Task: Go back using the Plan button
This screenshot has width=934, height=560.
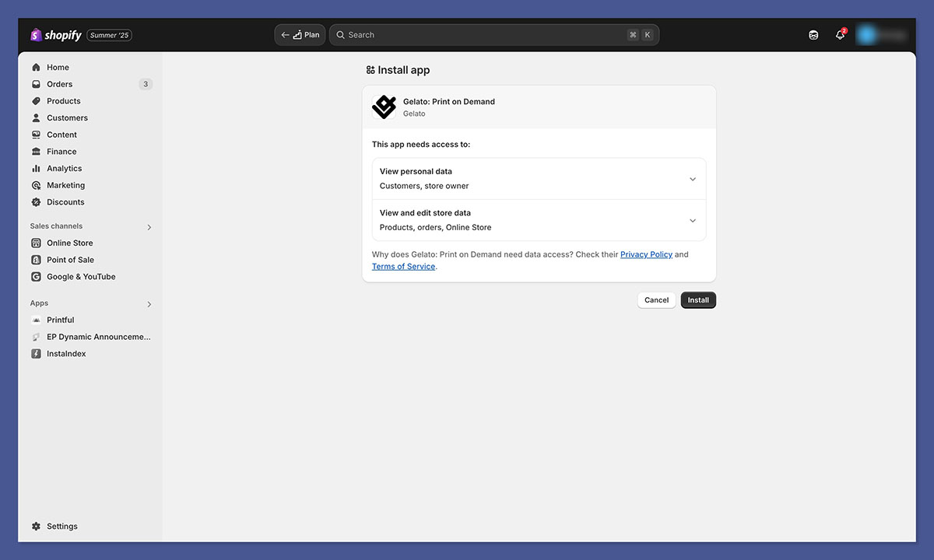Action: [x=300, y=35]
